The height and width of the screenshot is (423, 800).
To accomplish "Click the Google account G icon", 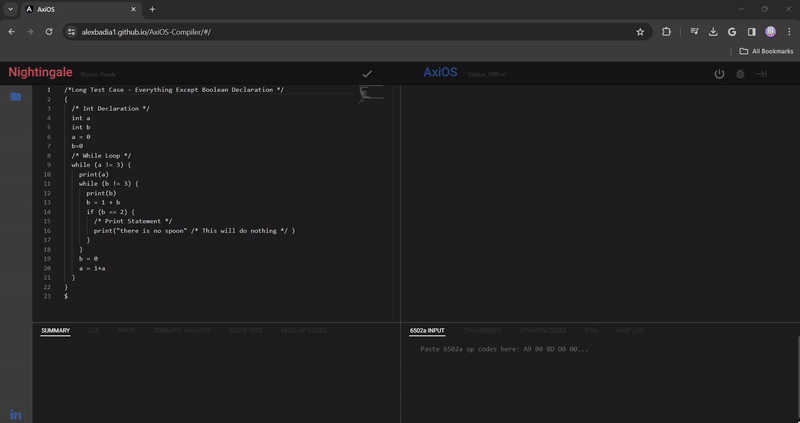I will pos(732,32).
